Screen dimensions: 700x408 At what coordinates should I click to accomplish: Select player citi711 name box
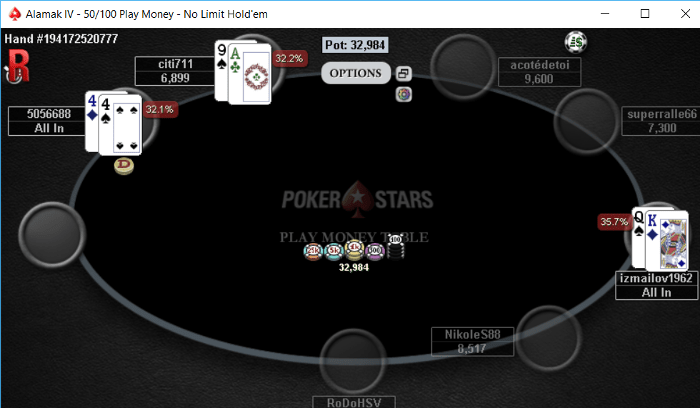click(175, 71)
